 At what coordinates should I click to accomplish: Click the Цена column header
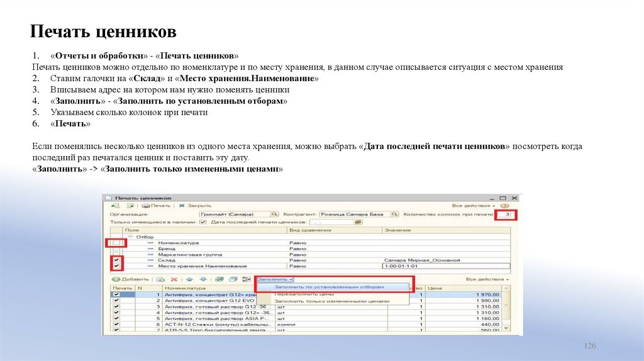point(464,288)
